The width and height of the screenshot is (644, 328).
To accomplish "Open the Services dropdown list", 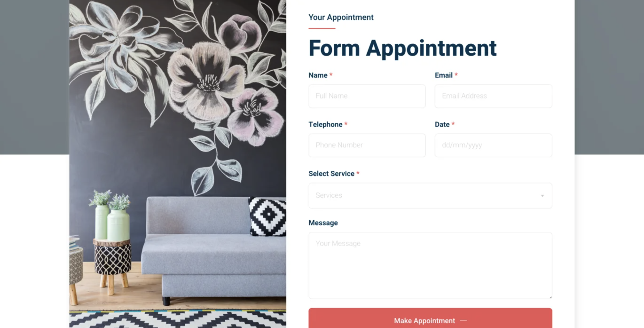I will (430, 196).
